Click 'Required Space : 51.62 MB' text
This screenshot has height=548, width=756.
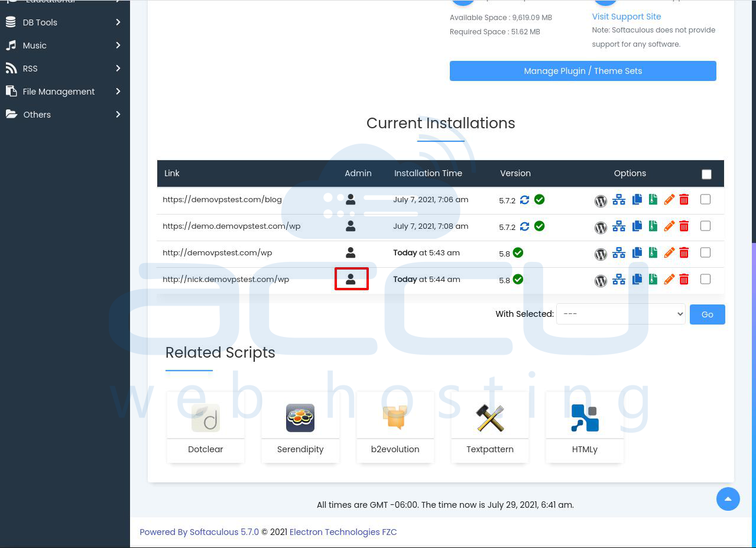click(495, 32)
